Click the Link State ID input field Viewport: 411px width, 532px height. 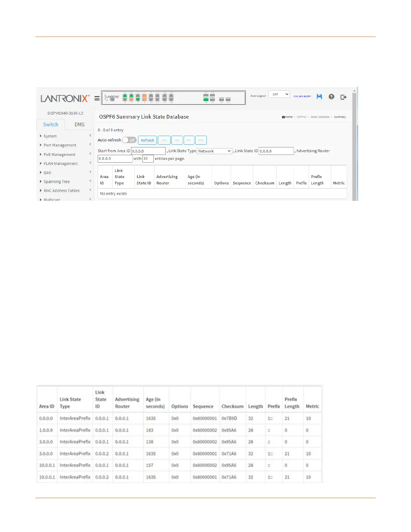coord(276,151)
